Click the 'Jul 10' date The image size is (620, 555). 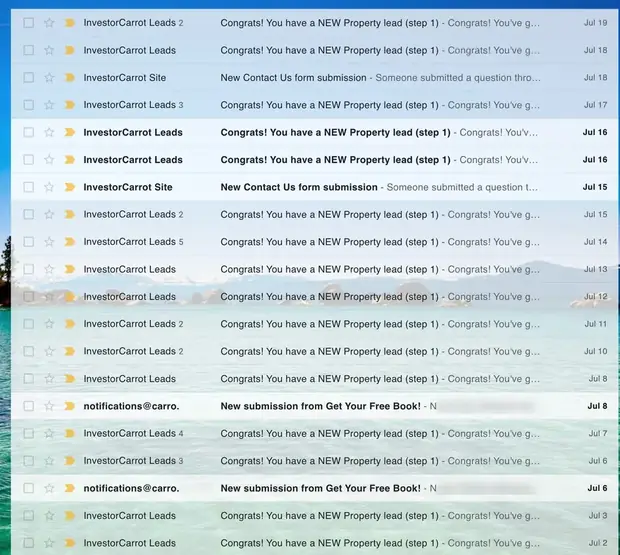595,351
